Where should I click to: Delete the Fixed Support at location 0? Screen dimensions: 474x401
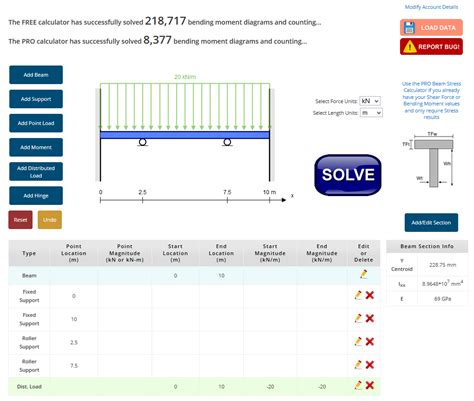pyautogui.click(x=371, y=296)
